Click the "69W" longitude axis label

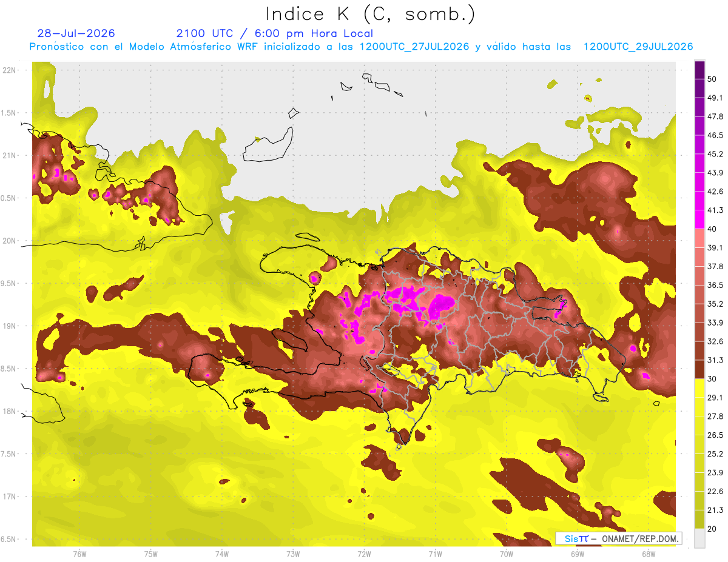click(x=578, y=554)
